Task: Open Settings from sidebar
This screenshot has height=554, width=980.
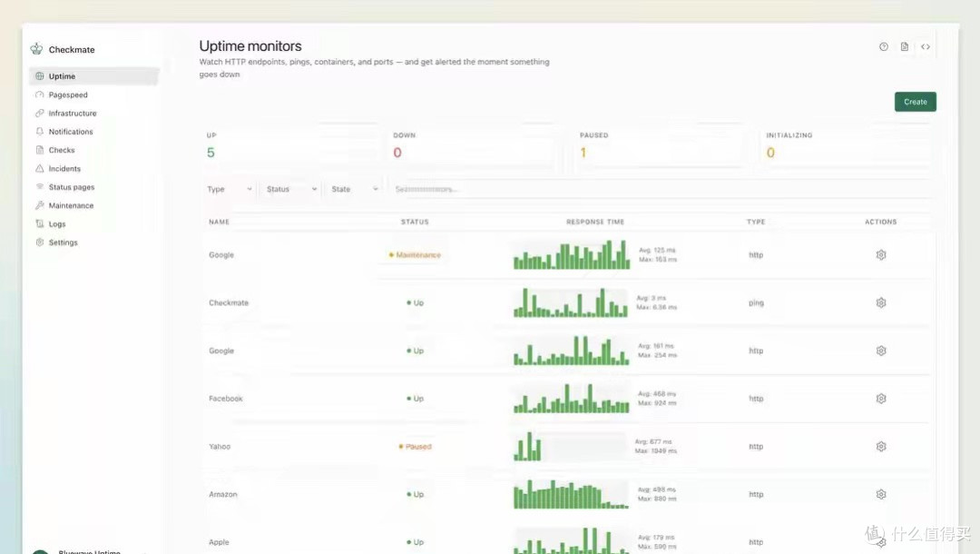Action: click(64, 242)
